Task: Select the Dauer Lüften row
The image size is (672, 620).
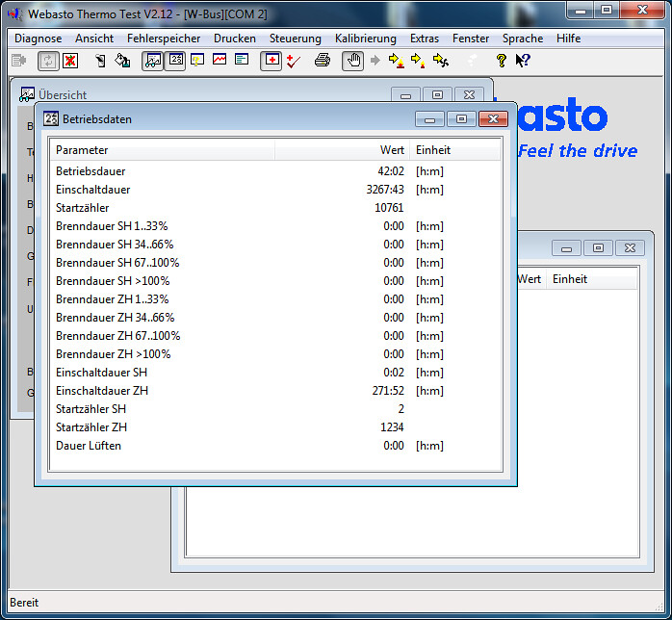Action: point(275,446)
